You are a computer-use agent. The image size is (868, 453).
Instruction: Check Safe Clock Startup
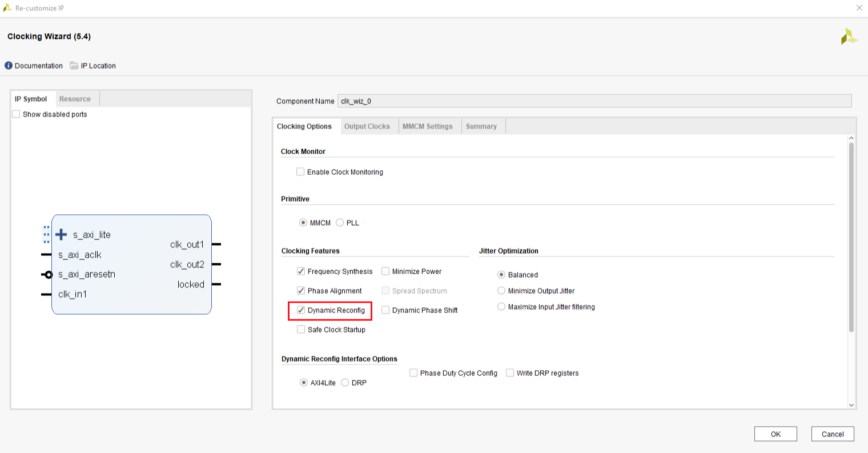(301, 329)
